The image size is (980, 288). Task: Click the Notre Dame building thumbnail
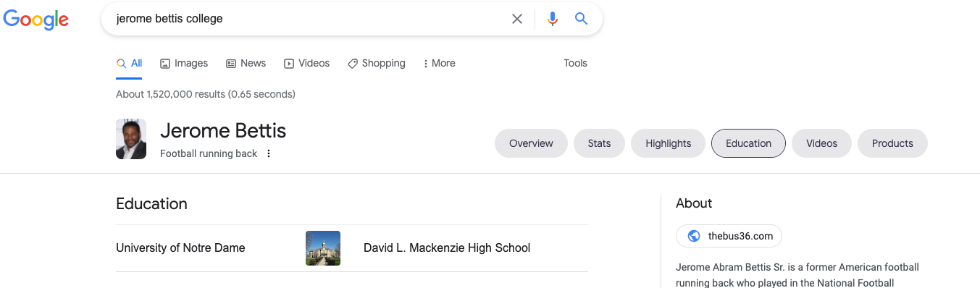click(x=323, y=248)
